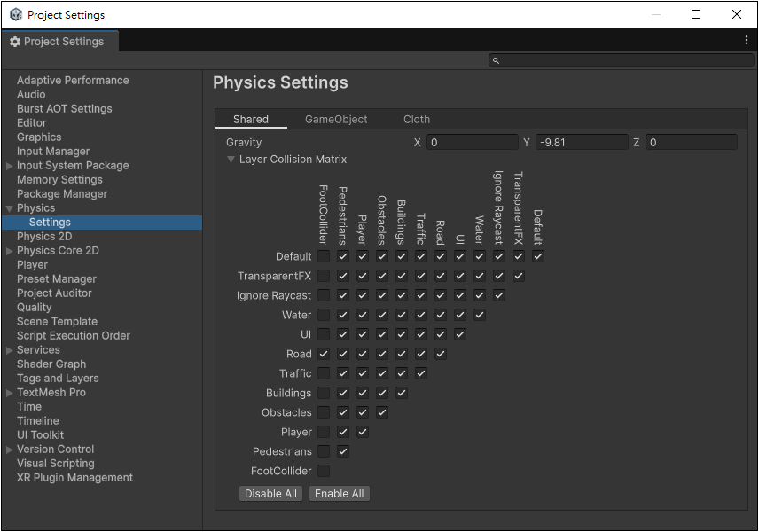Viewport: 759px width, 532px height.
Task: Open Graphics settings
Action: [39, 137]
